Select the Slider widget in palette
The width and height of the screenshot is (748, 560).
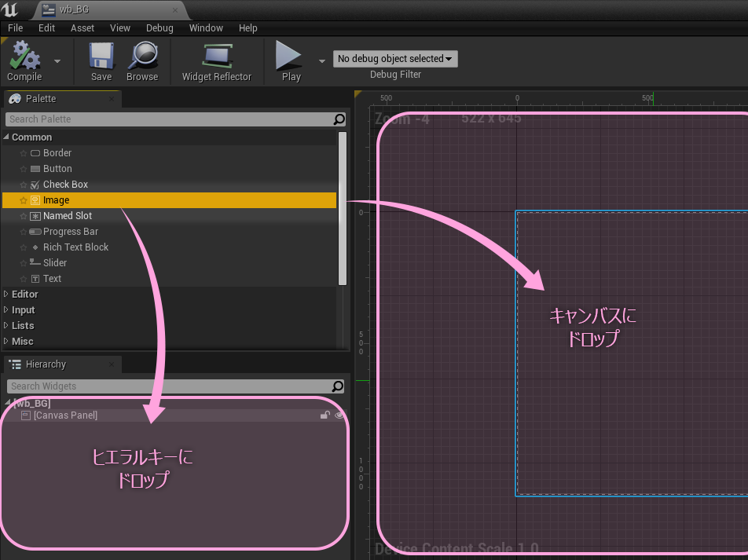170,263
